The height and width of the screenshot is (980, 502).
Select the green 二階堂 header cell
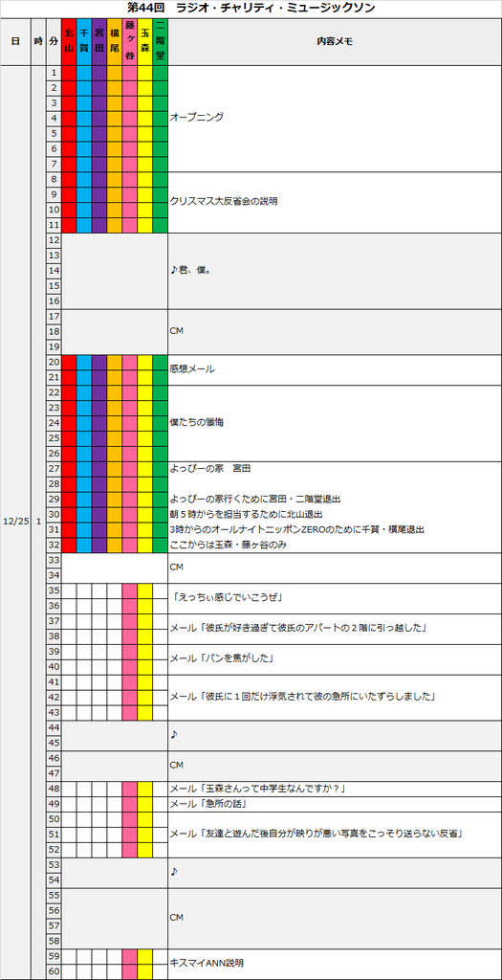coord(160,41)
